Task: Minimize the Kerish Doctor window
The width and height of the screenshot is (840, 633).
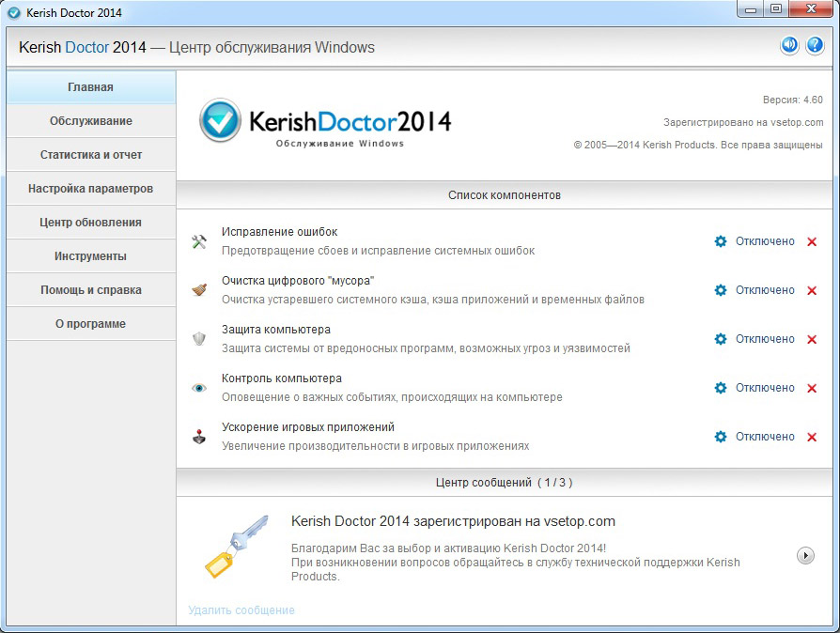Action: [x=751, y=9]
